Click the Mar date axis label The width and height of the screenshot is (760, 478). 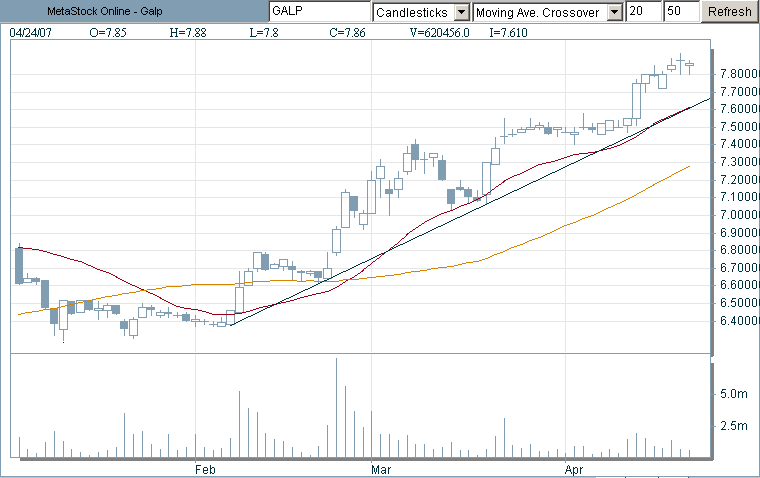pos(381,470)
